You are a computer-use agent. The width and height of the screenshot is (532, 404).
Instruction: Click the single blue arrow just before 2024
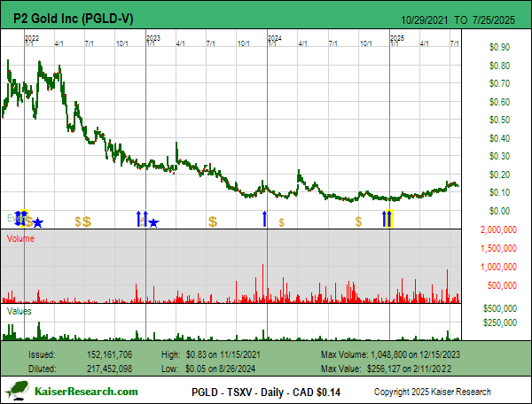264,219
